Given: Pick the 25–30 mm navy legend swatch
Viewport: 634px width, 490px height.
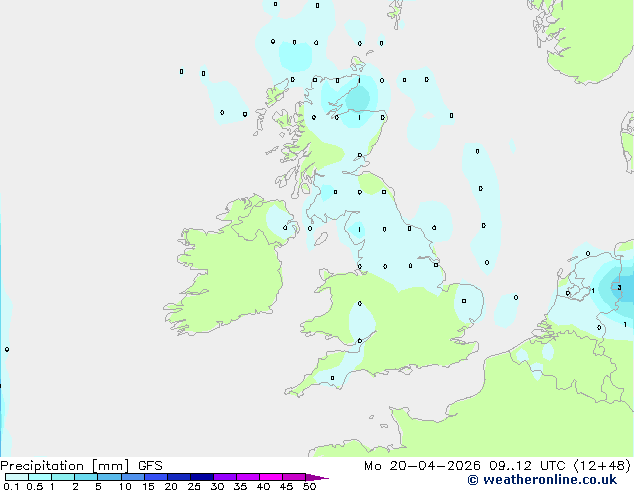Looking at the screenshot, I should tap(202, 477).
